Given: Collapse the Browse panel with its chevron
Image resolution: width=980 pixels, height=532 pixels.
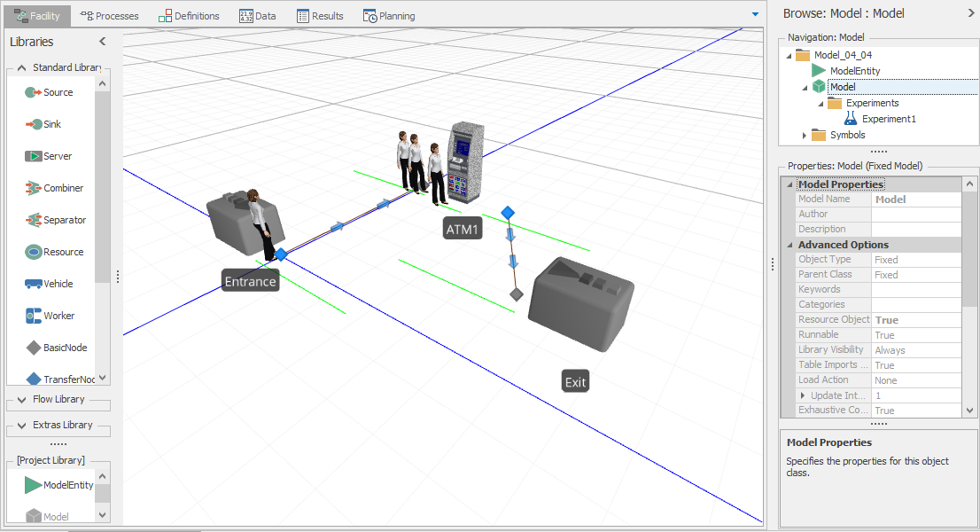Looking at the screenshot, I should tap(971, 12).
